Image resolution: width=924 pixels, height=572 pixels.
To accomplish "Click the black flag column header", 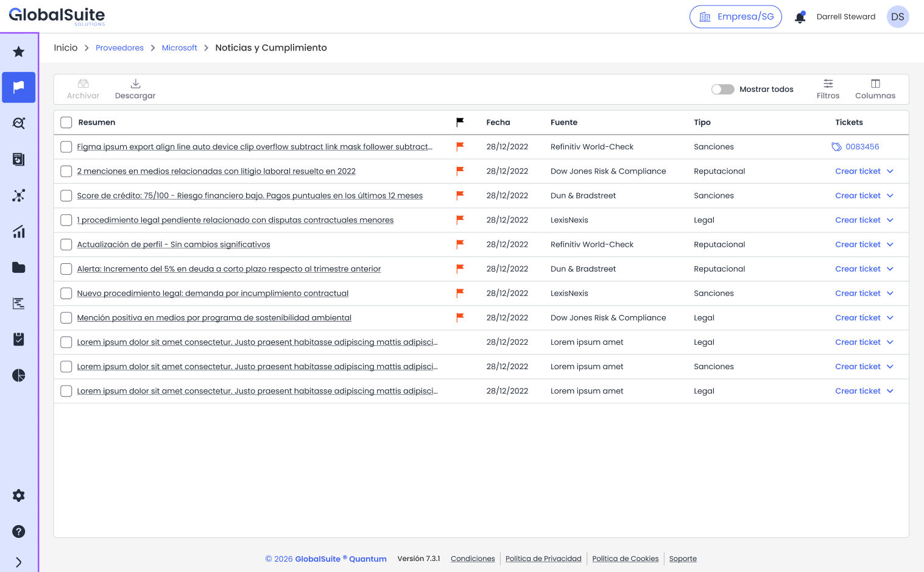I will 460,122.
